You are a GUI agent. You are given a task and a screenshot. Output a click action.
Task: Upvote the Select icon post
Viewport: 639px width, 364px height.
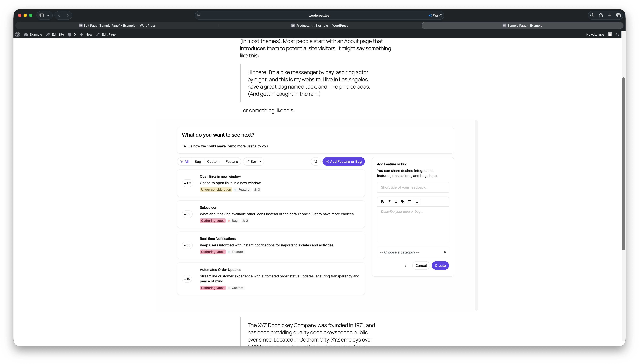pos(187,214)
